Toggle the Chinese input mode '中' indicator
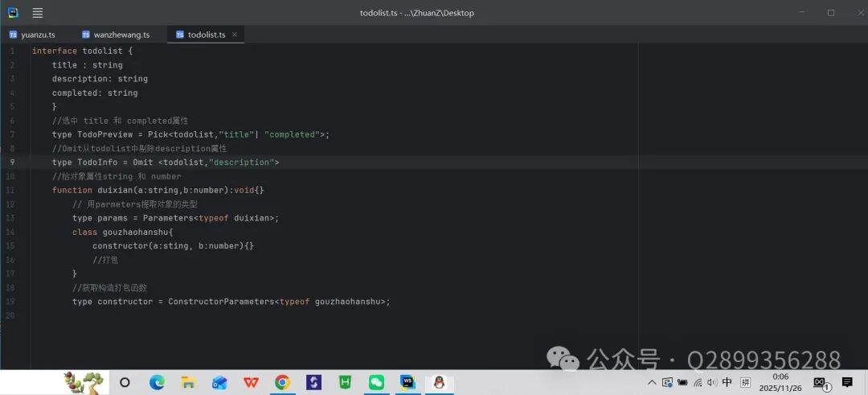 point(727,381)
